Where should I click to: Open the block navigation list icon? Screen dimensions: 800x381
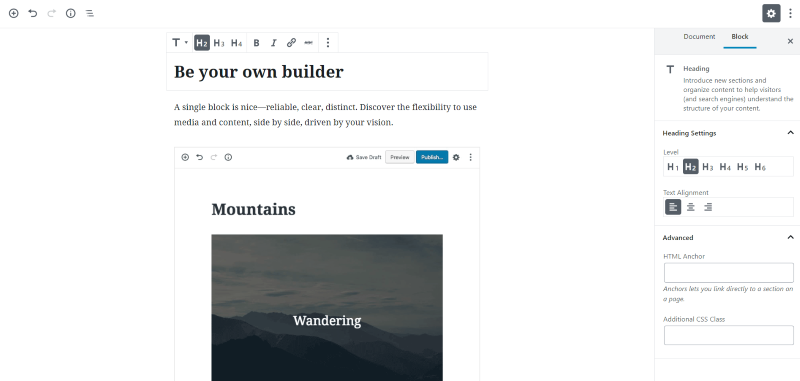pos(89,13)
